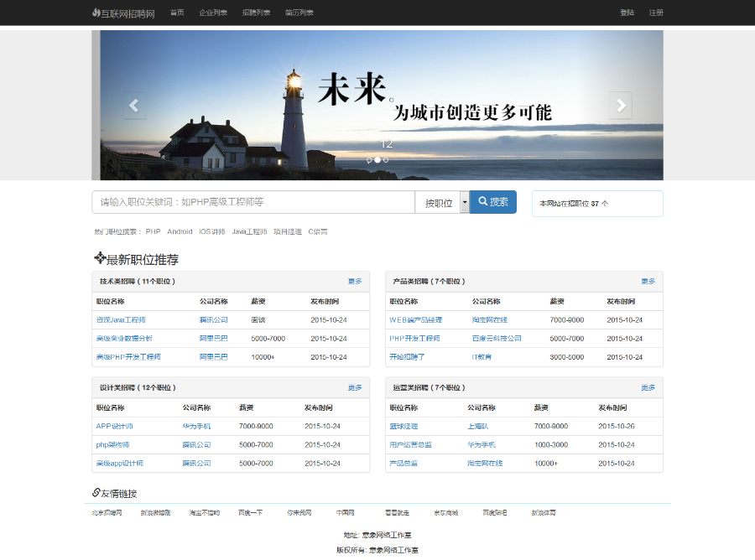Expand 更多 for the 产品类招聘 panel
The image size is (755, 560).
646,282
